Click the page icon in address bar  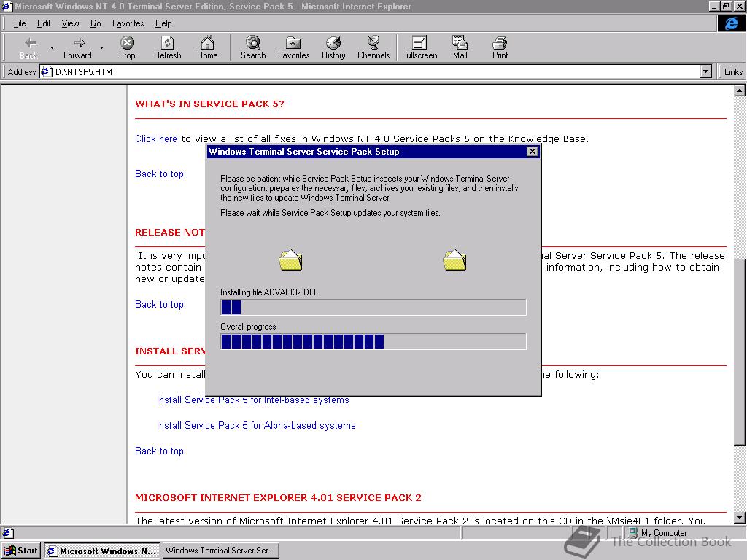pyautogui.click(x=46, y=72)
